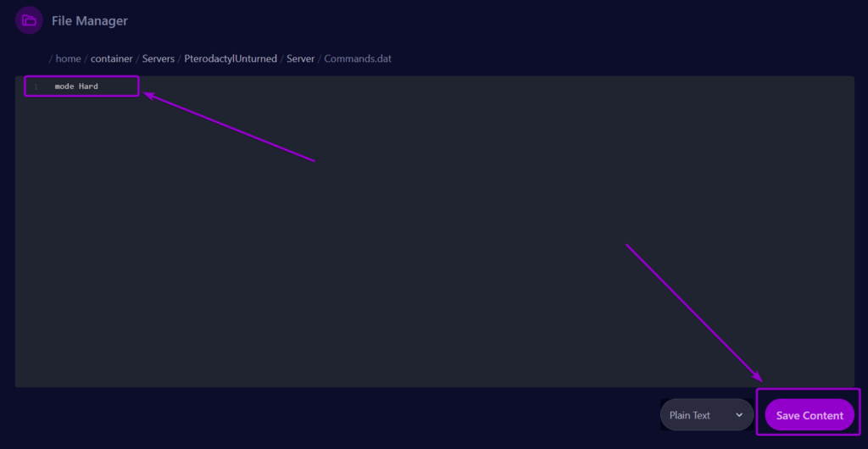
Task: Click the Commands.dat file name
Action: (358, 58)
